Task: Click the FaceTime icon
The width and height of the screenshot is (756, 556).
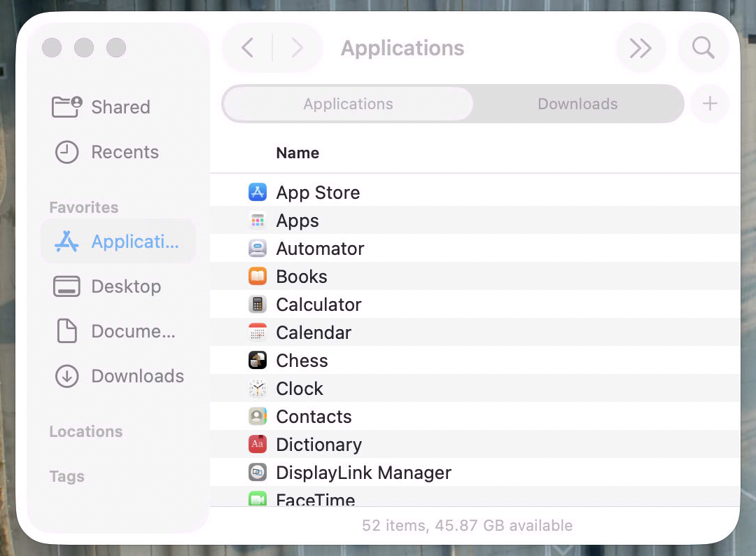Action: pos(258,498)
